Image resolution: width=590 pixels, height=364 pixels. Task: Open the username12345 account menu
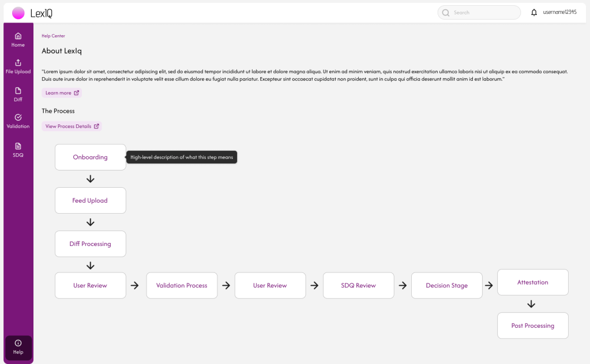point(559,13)
